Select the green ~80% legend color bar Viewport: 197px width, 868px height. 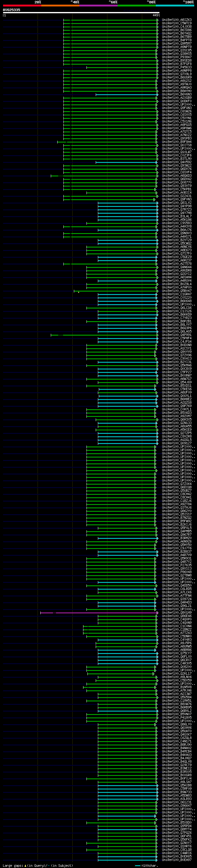[x=137, y=6]
